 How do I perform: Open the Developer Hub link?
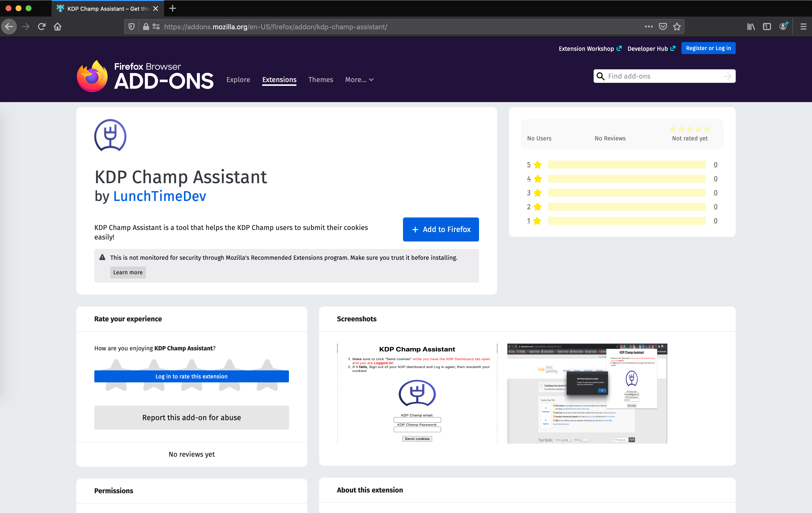[651, 49]
